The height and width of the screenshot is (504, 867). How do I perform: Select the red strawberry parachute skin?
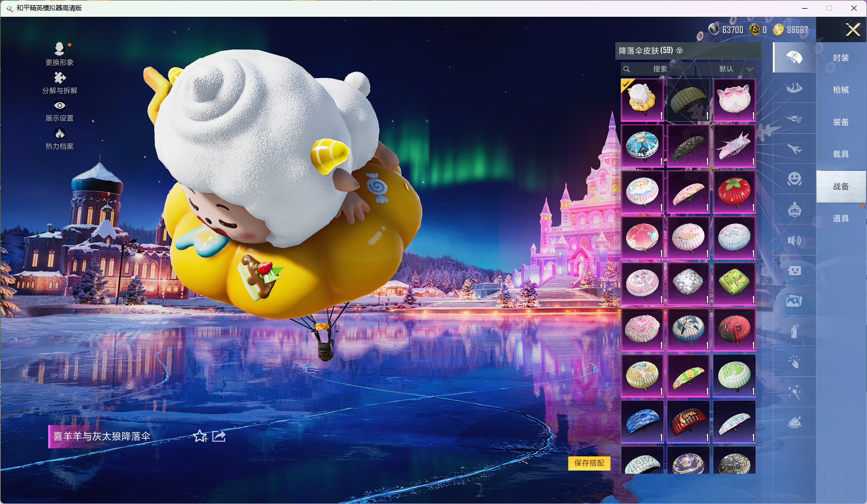point(734,191)
